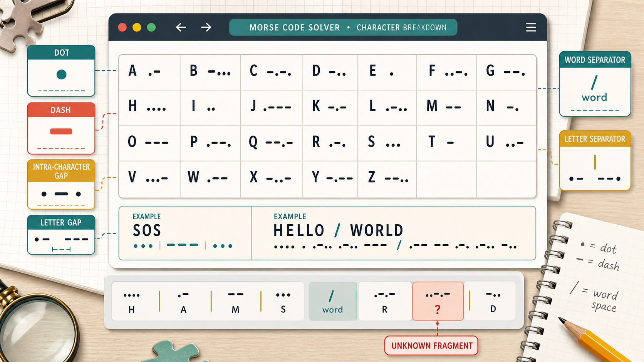Select the letter E cell
The image size is (644, 362).
tap(387, 72)
